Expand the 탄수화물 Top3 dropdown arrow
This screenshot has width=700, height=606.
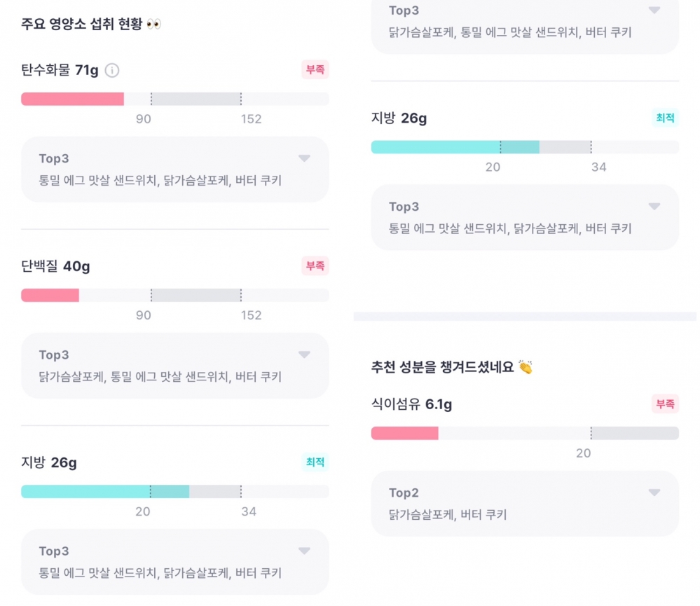pos(304,158)
